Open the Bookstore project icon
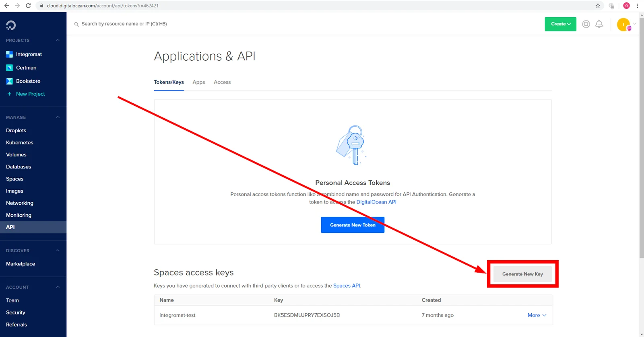Image resolution: width=644 pixels, height=337 pixels. tap(9, 81)
